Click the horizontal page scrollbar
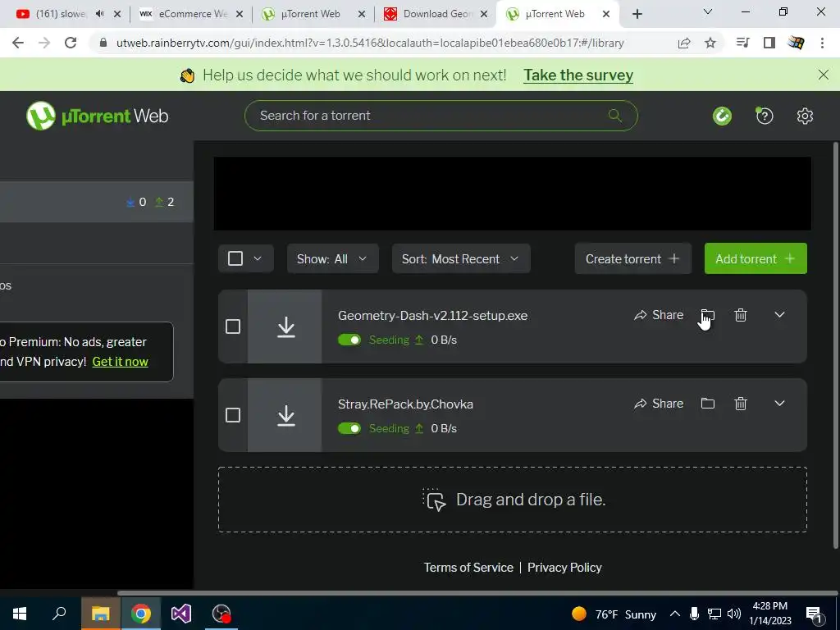Screen dimensions: 840x630 pyautogui.click(x=477, y=593)
